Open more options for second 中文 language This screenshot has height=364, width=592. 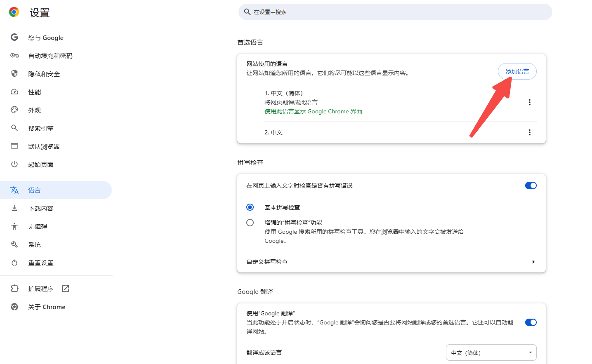[530, 132]
